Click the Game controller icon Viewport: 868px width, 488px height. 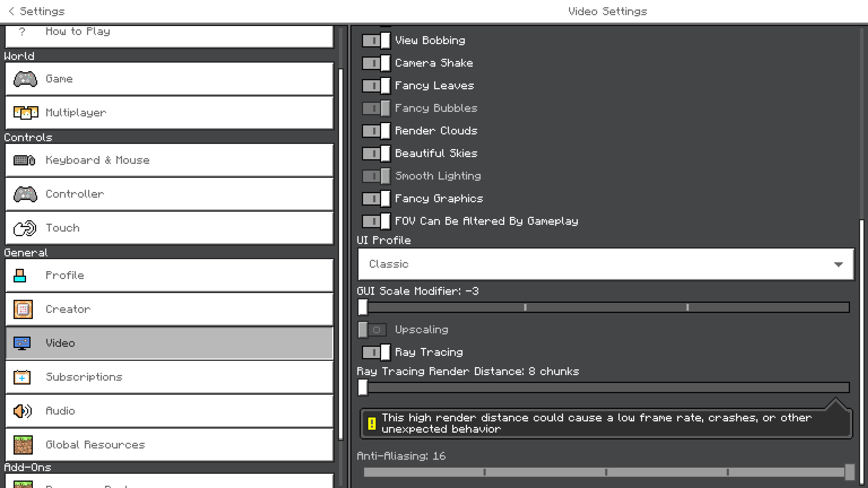[x=25, y=79]
